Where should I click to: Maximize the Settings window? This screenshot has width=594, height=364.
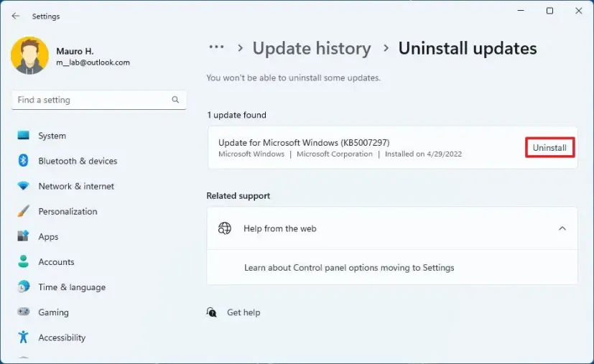click(549, 11)
